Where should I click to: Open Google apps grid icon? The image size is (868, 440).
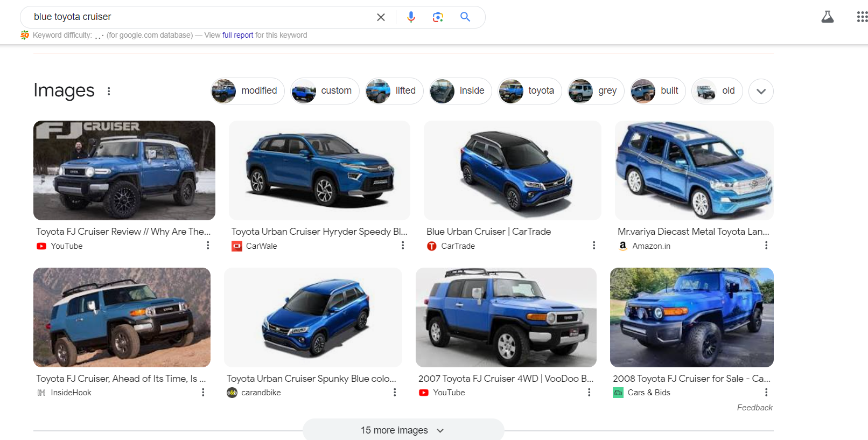[862, 17]
